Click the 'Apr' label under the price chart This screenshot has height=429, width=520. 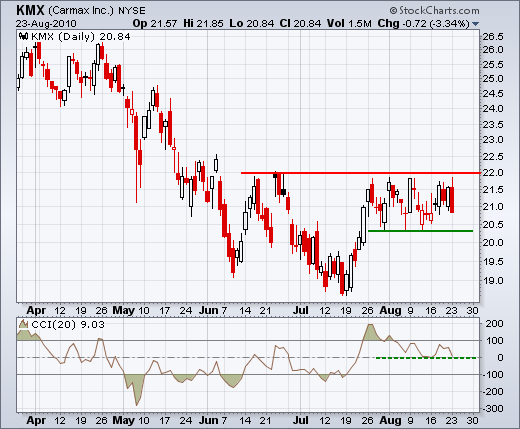36,311
